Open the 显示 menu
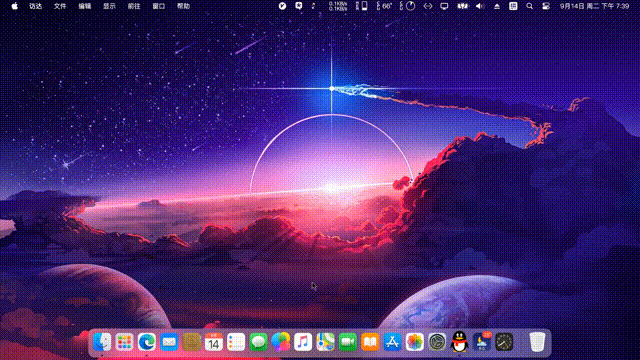Image resolution: width=640 pixels, height=360 pixels. tap(109, 6)
